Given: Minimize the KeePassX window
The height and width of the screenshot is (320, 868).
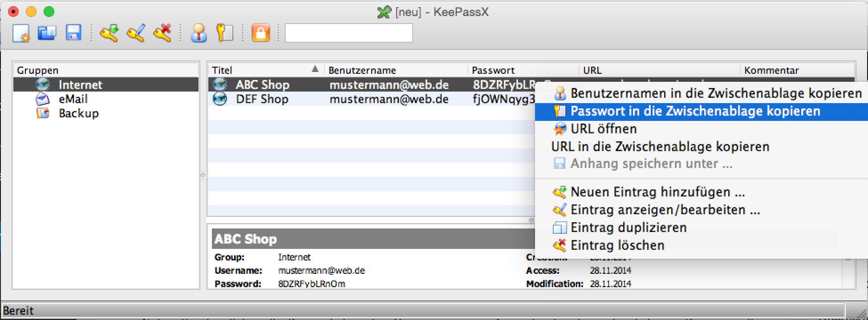Looking at the screenshot, I should pyautogui.click(x=31, y=12).
